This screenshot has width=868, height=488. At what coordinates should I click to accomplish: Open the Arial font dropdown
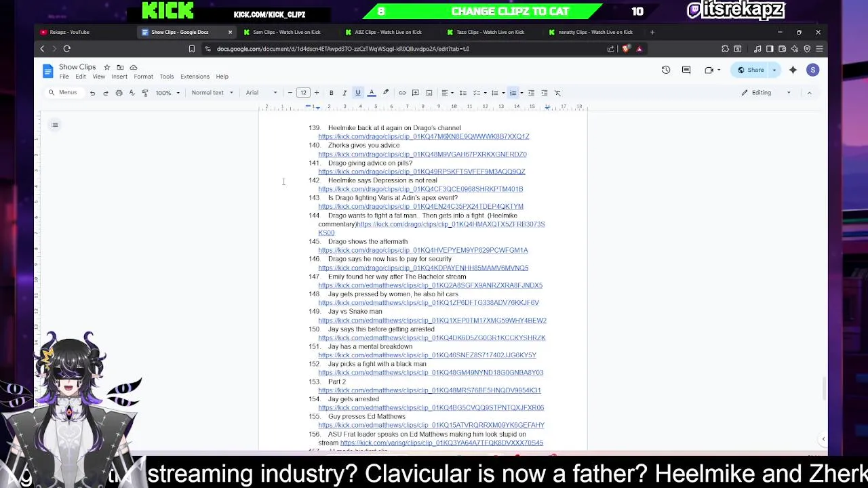pyautogui.click(x=261, y=93)
